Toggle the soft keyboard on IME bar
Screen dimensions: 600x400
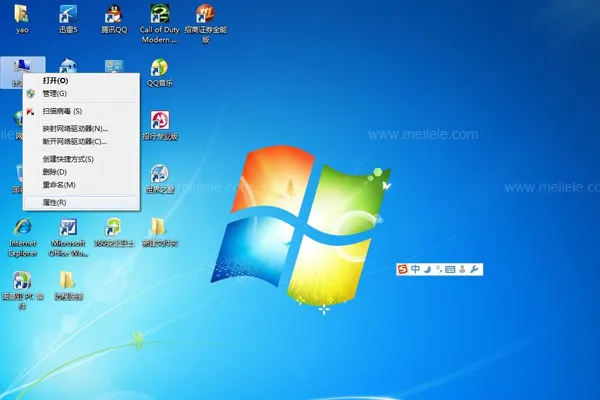(450, 269)
